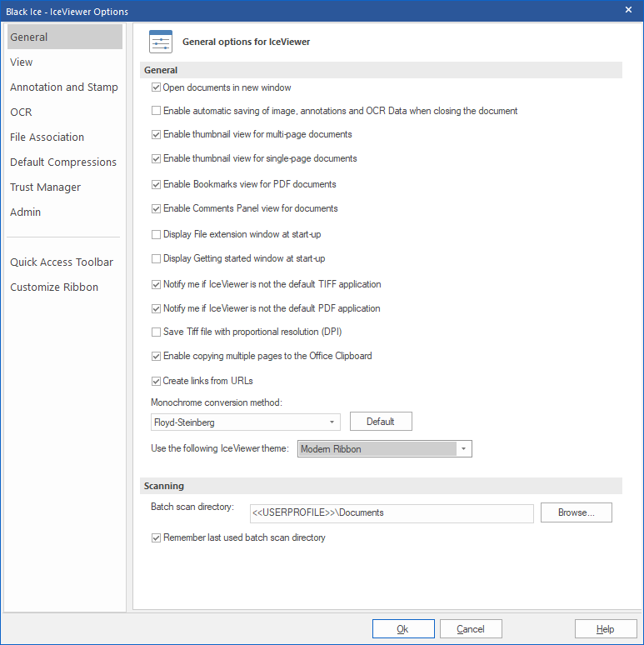Select Default Compressions in the sidebar
The image size is (644, 645).
pos(64,162)
